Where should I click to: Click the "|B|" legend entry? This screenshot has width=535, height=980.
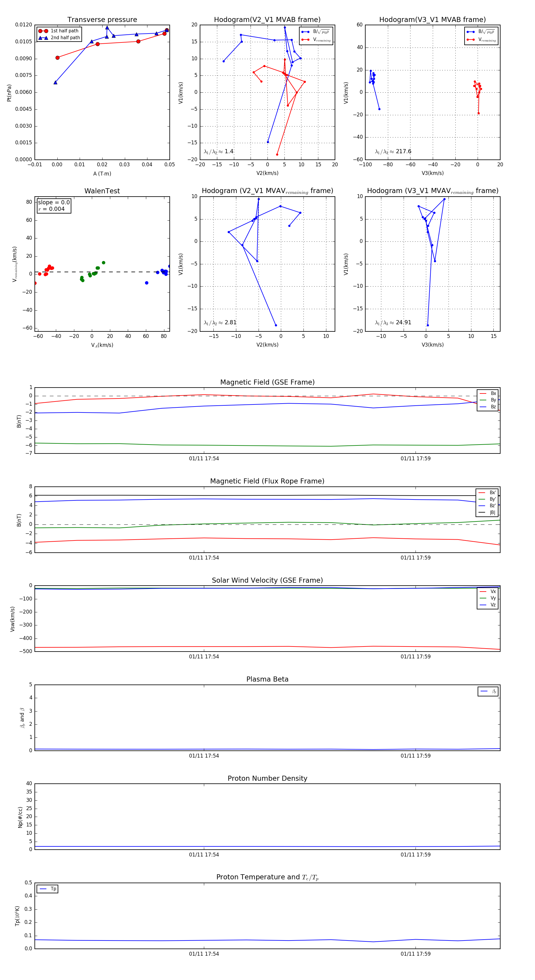click(487, 513)
